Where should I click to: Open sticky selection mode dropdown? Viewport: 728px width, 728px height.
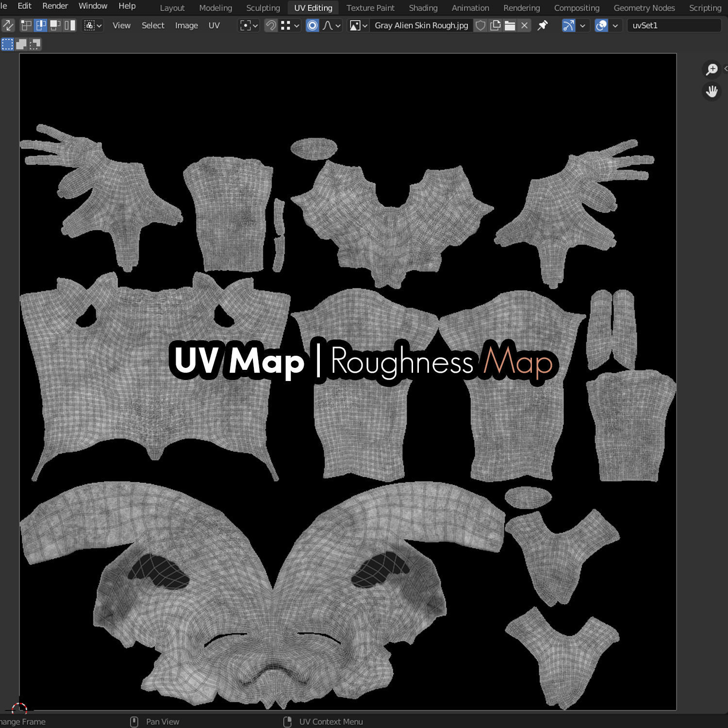pyautogui.click(x=93, y=25)
